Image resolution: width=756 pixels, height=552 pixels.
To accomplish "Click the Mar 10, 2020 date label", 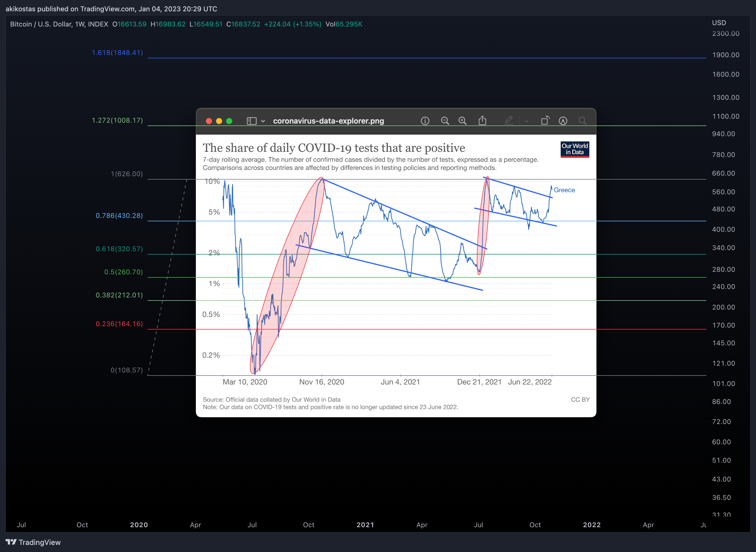I will click(245, 382).
